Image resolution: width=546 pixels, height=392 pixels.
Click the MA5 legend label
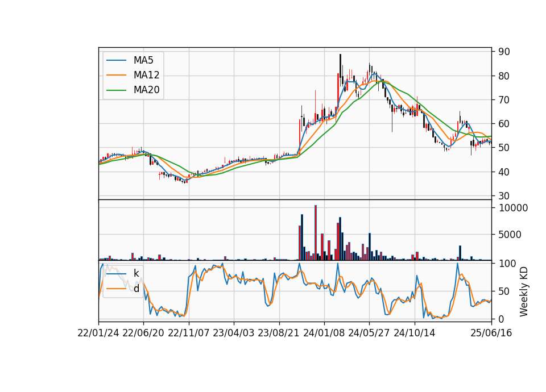click(x=143, y=60)
